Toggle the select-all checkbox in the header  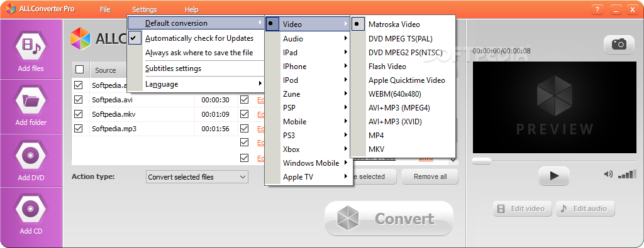[80, 70]
